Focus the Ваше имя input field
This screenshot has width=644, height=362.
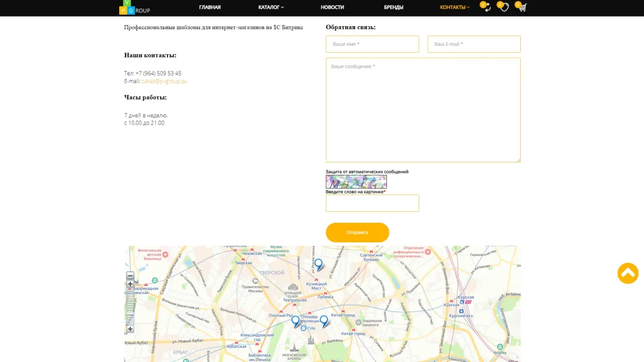(372, 44)
